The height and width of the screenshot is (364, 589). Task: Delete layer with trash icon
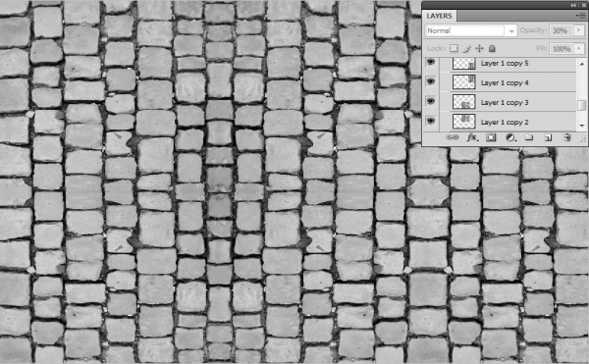tap(567, 137)
